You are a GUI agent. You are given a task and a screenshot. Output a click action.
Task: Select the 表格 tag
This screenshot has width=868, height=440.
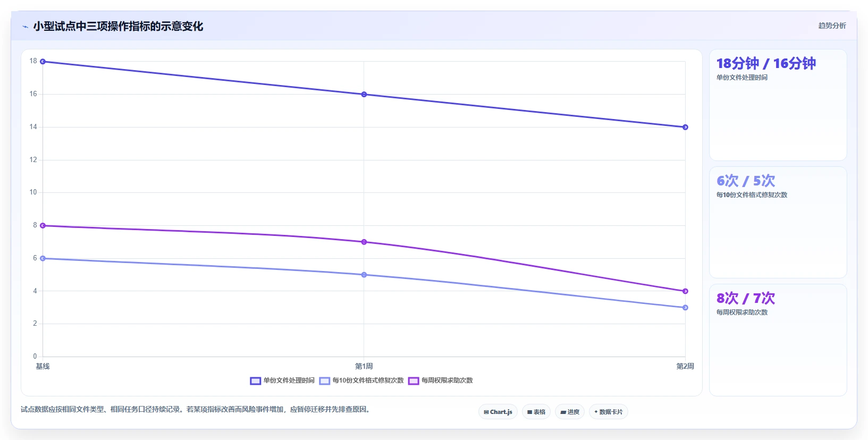536,412
